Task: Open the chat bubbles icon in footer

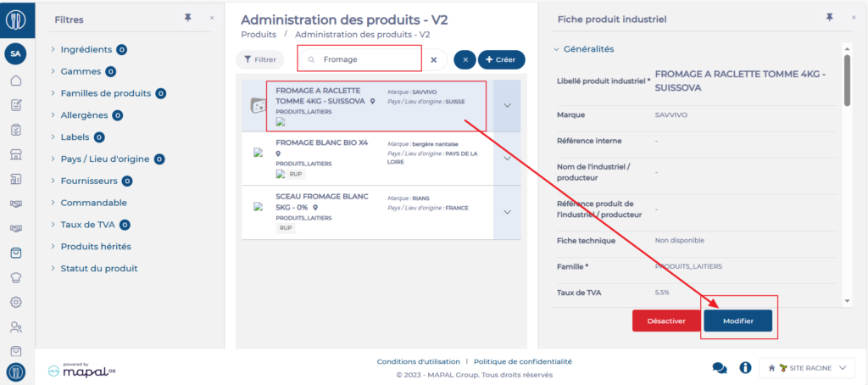Action: 720,368
